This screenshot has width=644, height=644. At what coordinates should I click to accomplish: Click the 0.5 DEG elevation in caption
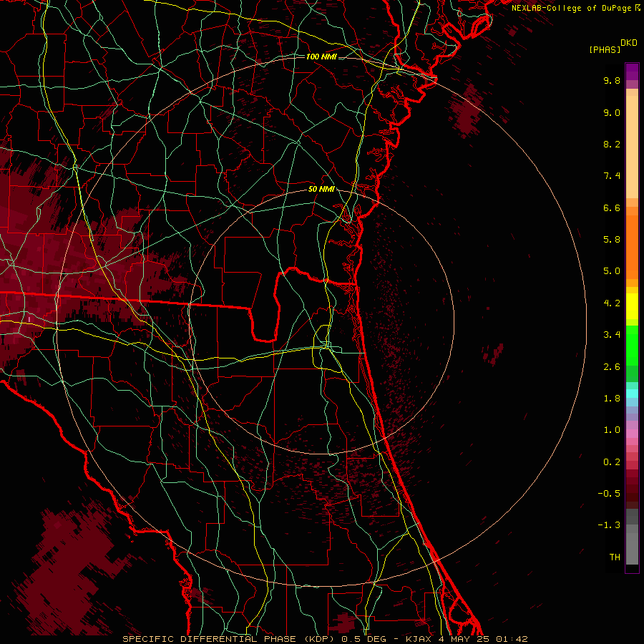tap(364, 639)
